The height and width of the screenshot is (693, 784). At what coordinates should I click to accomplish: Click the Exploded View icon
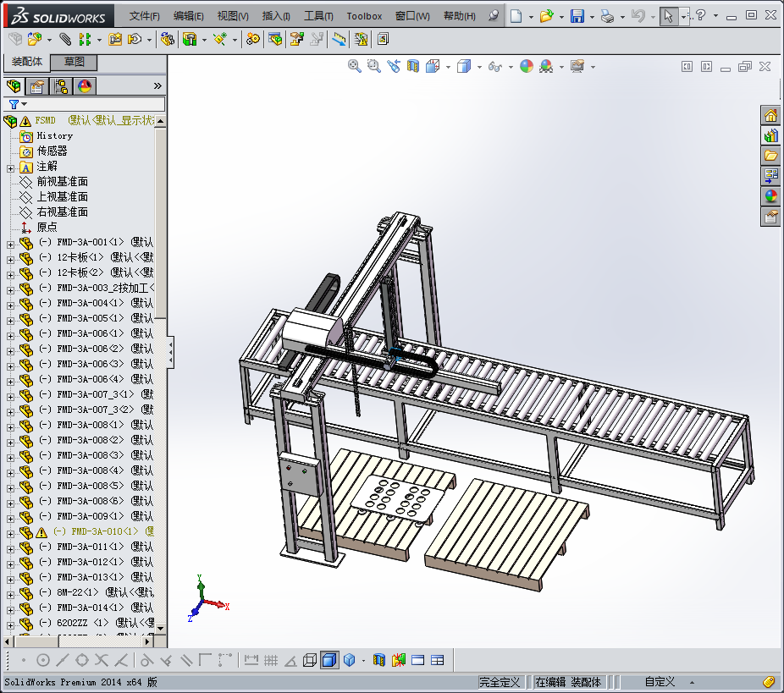[x=297, y=39]
